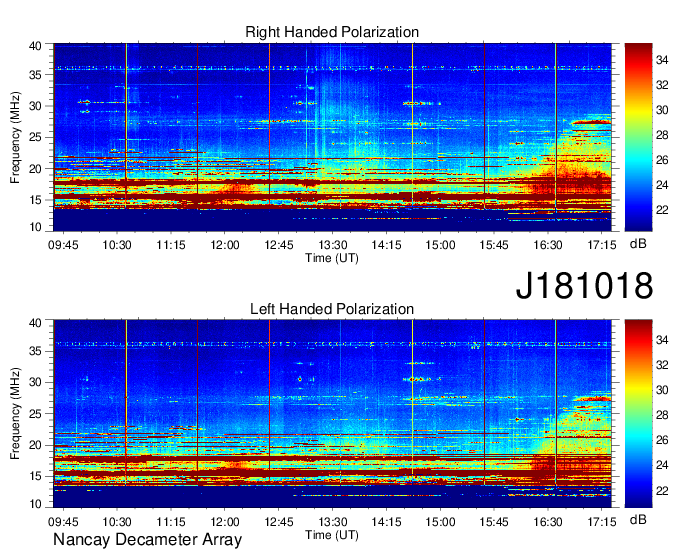Screen dimensions: 680x552
Task: Click the 'Left Handed Polarization' plot title
Action: [x=332, y=309]
